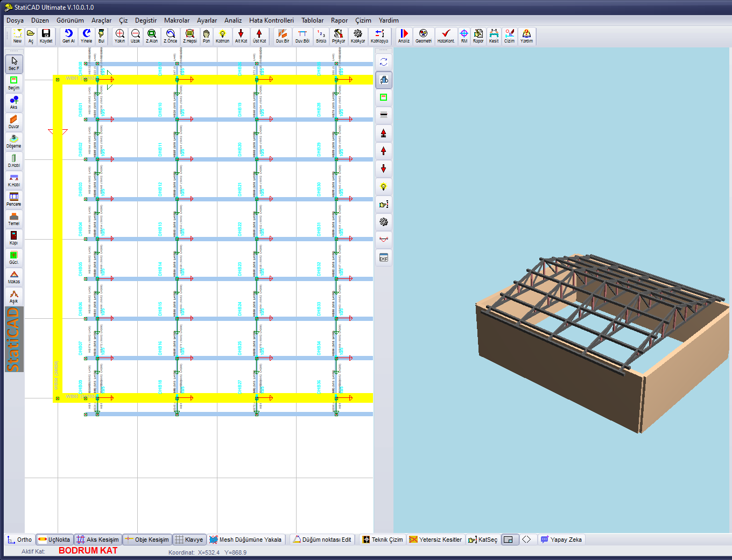Click the DXF export icon
Image resolution: width=732 pixels, height=560 pixels.
[x=383, y=258]
